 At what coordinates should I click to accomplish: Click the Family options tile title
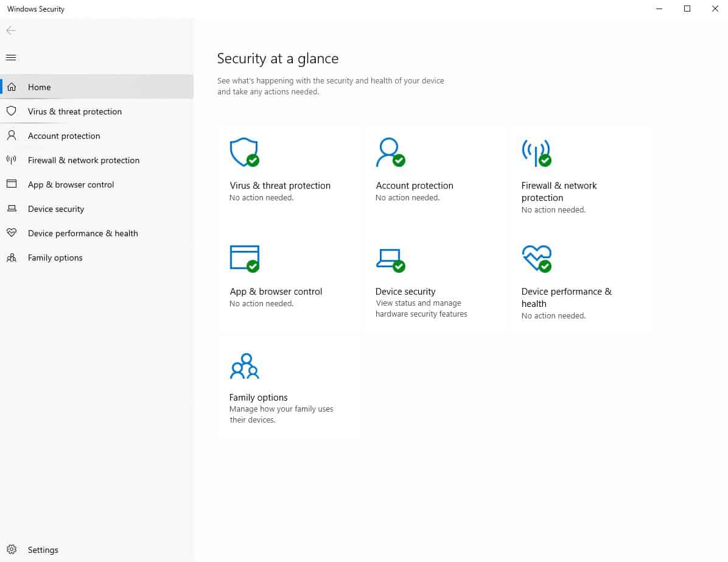coord(258,397)
